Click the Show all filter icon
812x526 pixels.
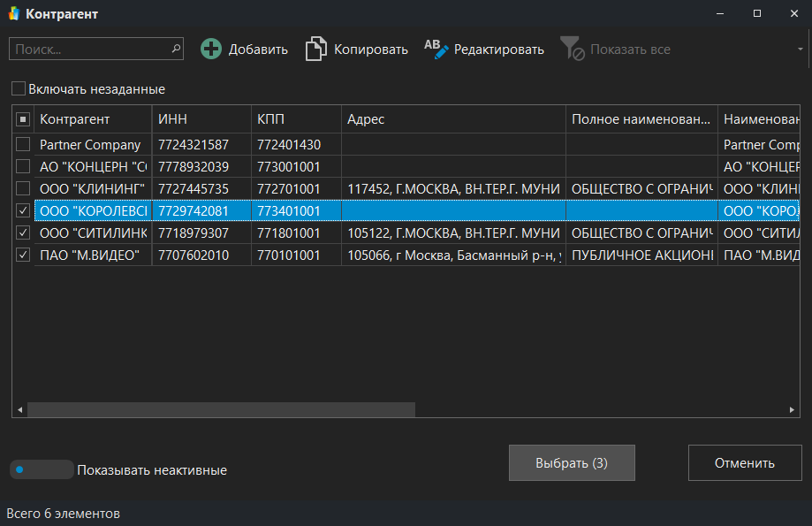tap(572, 50)
